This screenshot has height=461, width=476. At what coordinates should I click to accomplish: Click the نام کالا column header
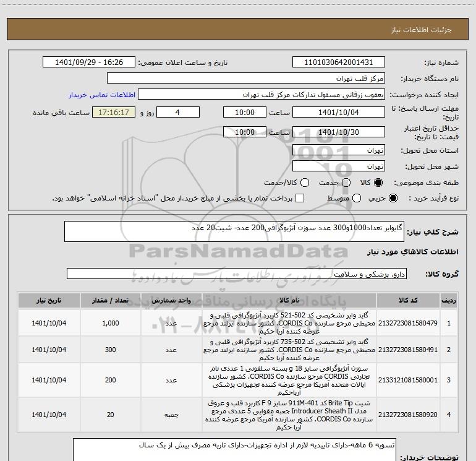click(x=289, y=301)
